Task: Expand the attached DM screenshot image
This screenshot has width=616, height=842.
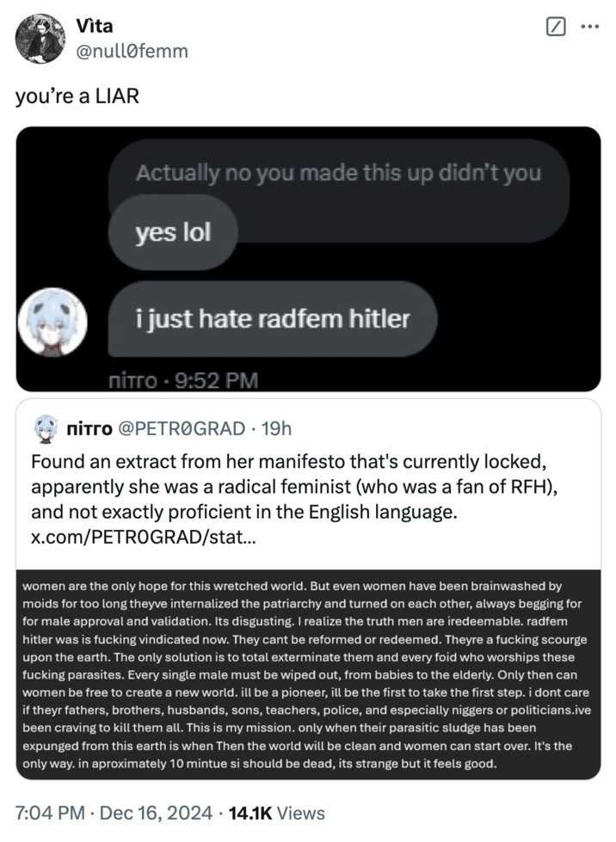Action: (x=308, y=259)
